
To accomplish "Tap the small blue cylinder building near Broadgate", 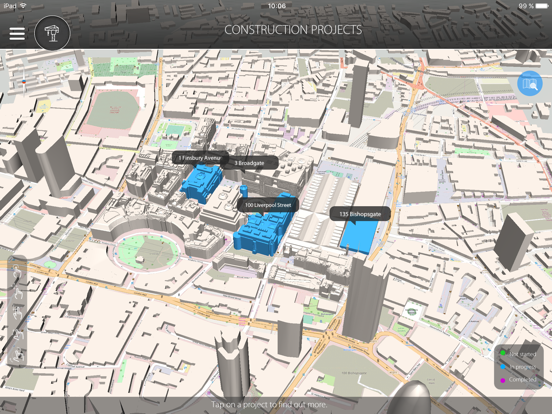I will tap(244, 191).
